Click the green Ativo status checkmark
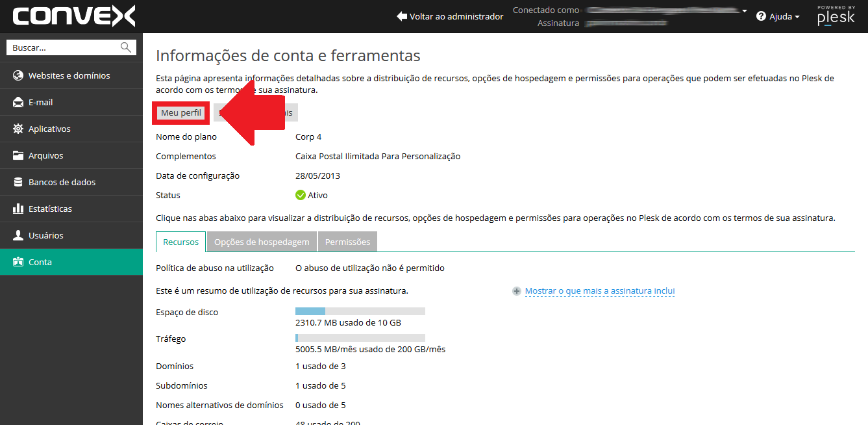This screenshot has width=868, height=425. (x=300, y=195)
